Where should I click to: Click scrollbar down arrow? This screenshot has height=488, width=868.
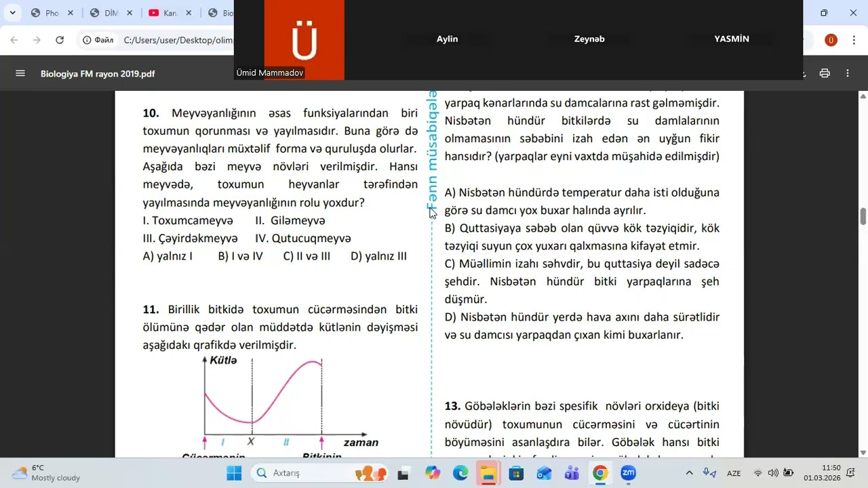[863, 452]
